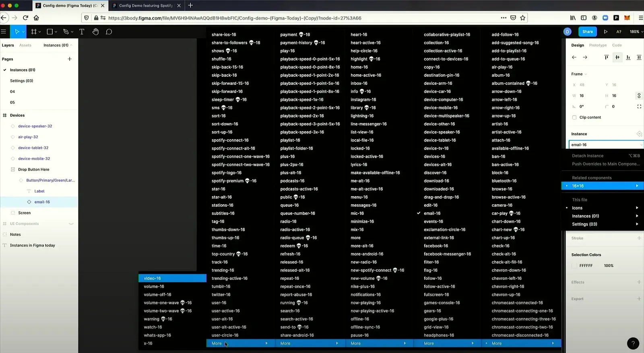Select the Text tool
This screenshot has height=353, width=644.
[82, 32]
